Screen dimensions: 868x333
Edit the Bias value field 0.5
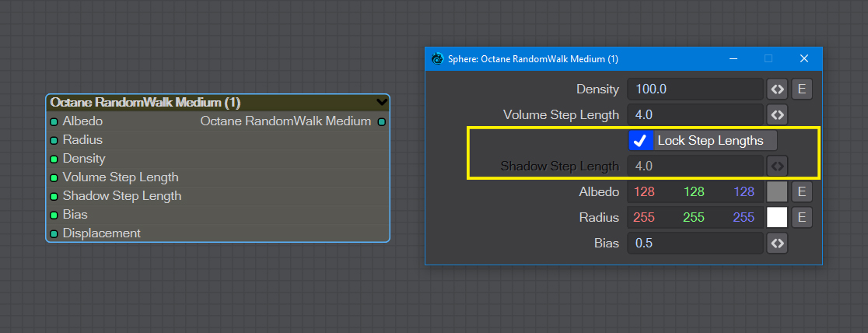695,244
